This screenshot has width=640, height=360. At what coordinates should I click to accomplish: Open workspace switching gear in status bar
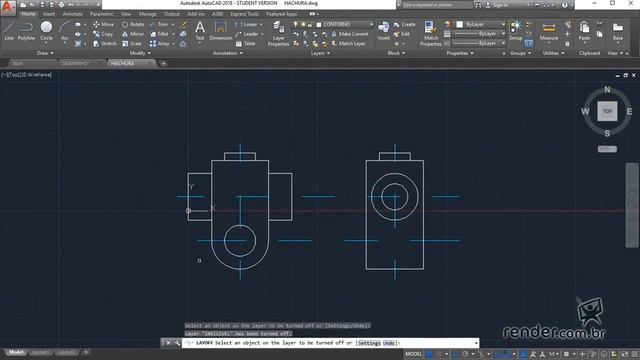(566, 354)
